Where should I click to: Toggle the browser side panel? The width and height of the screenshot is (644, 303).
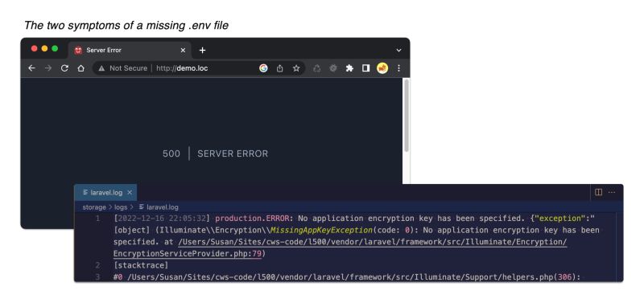click(x=365, y=68)
